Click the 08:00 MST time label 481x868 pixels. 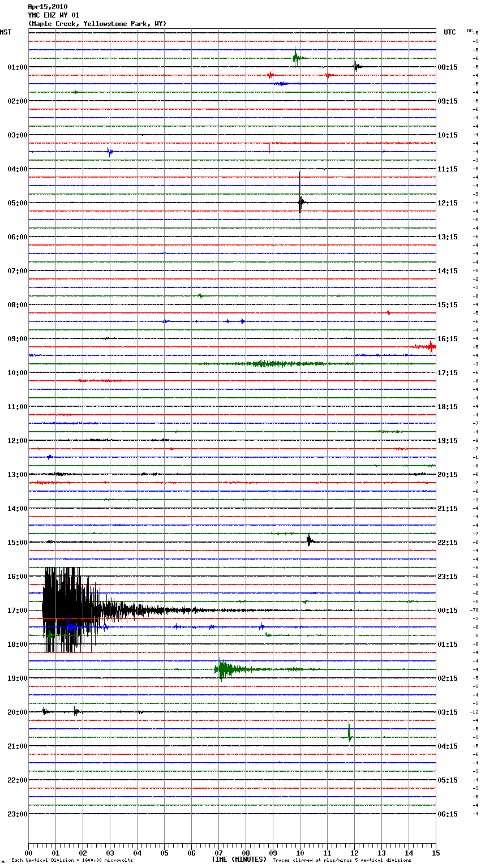[x=17, y=305]
